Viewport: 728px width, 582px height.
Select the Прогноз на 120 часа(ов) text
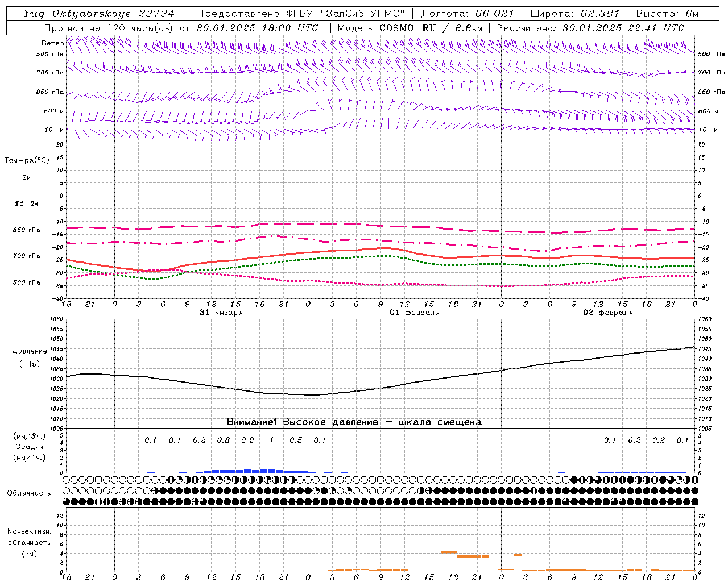tap(109, 28)
